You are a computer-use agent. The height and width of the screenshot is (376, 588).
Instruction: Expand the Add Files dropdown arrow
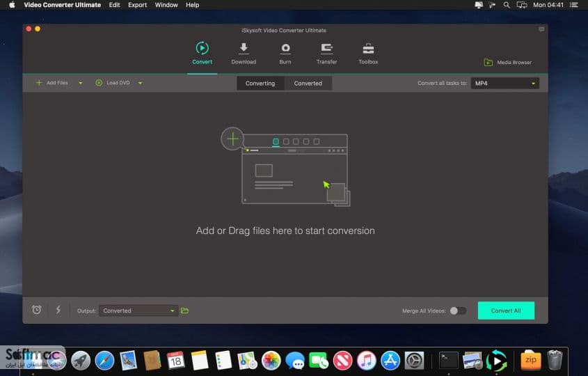pos(80,83)
